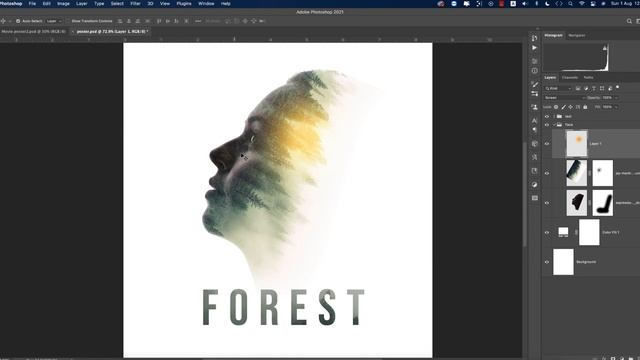
Task: Click lock image pixels brush icon
Action: 563,107
